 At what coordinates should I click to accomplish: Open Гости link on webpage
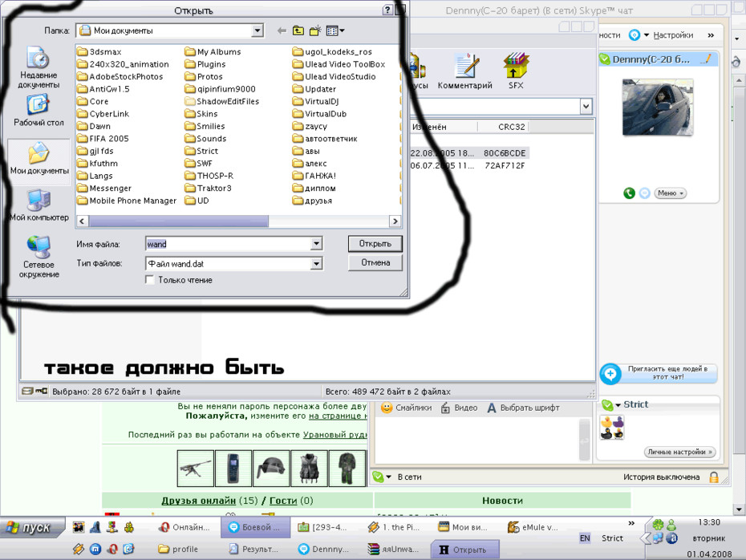point(283,501)
